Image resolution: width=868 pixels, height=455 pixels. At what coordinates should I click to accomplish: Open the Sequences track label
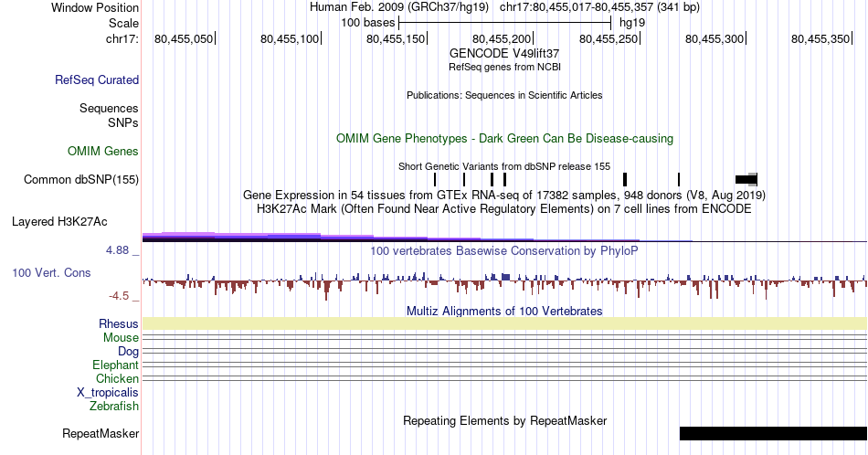pyautogui.click(x=109, y=108)
